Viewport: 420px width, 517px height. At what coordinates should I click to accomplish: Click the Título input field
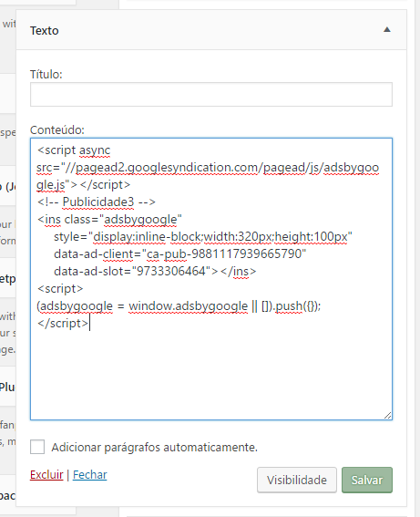click(211, 94)
